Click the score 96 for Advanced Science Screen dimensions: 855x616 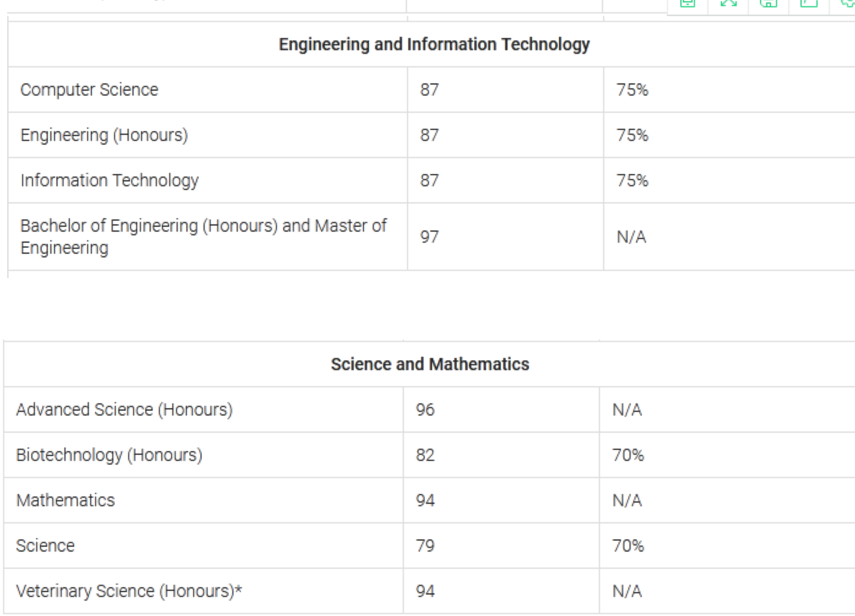(x=425, y=410)
